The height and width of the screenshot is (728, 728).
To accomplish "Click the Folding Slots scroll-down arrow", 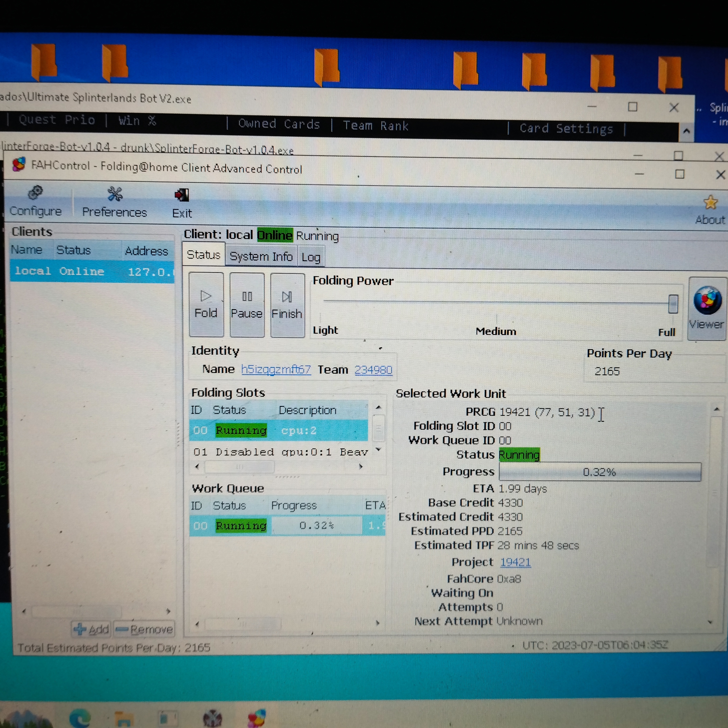I will click(x=379, y=450).
